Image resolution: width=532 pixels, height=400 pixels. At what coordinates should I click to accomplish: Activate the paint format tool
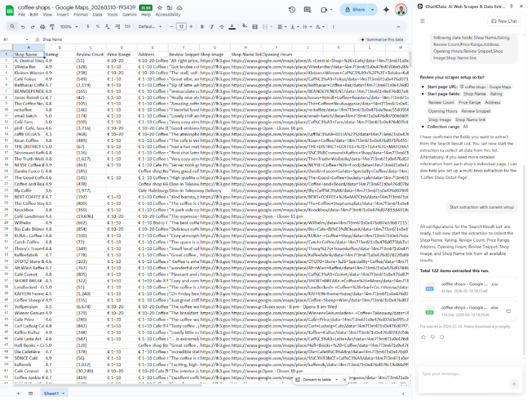52,27
